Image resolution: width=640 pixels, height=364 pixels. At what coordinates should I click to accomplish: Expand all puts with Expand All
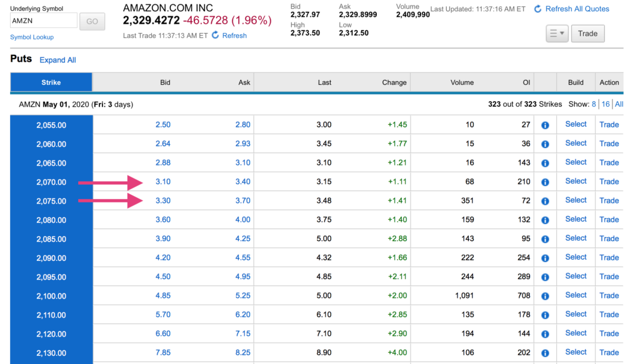pos(57,60)
